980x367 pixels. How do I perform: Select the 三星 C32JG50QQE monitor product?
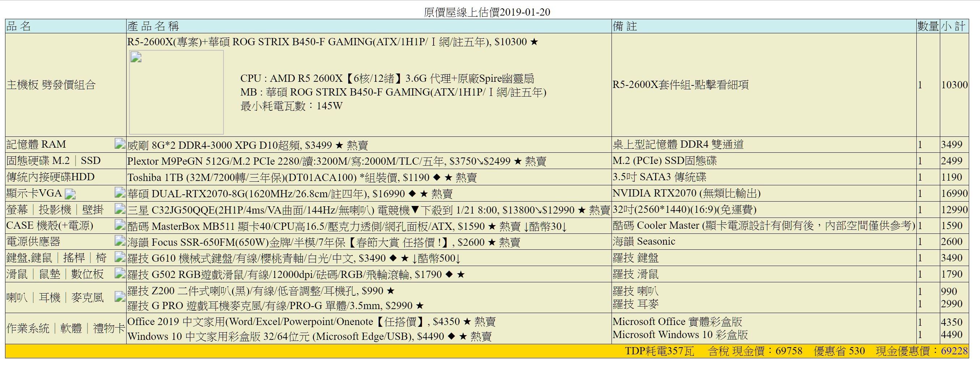pyautogui.click(x=368, y=210)
